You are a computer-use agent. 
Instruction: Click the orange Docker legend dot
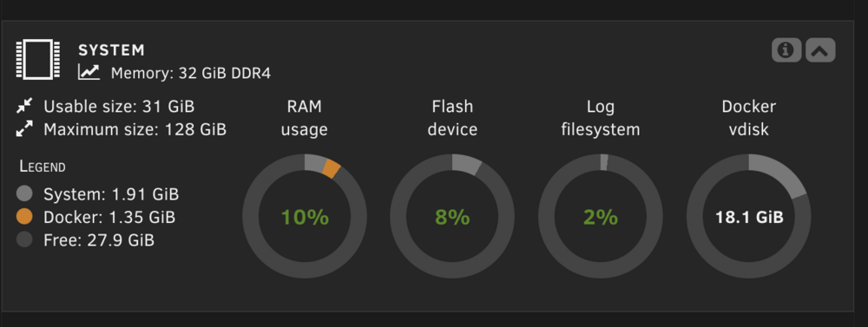[x=24, y=217]
